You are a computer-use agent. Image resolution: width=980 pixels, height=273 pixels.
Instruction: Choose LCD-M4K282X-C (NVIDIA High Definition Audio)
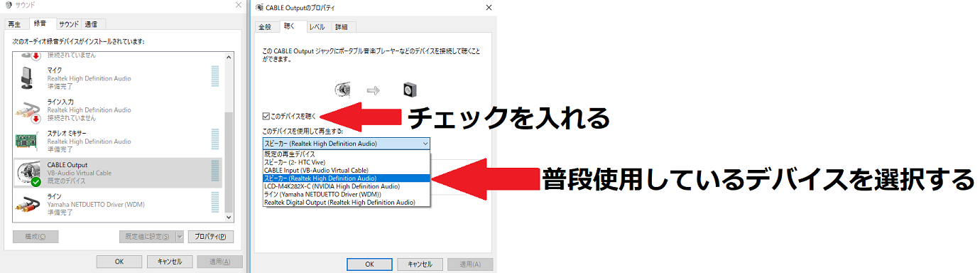click(x=347, y=186)
